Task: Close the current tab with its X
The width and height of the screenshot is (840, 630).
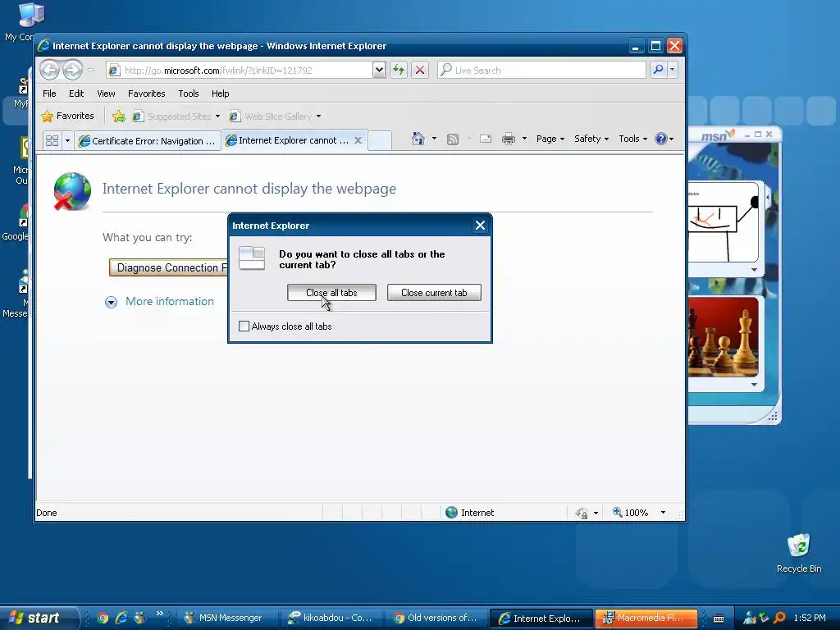Action: click(x=358, y=140)
